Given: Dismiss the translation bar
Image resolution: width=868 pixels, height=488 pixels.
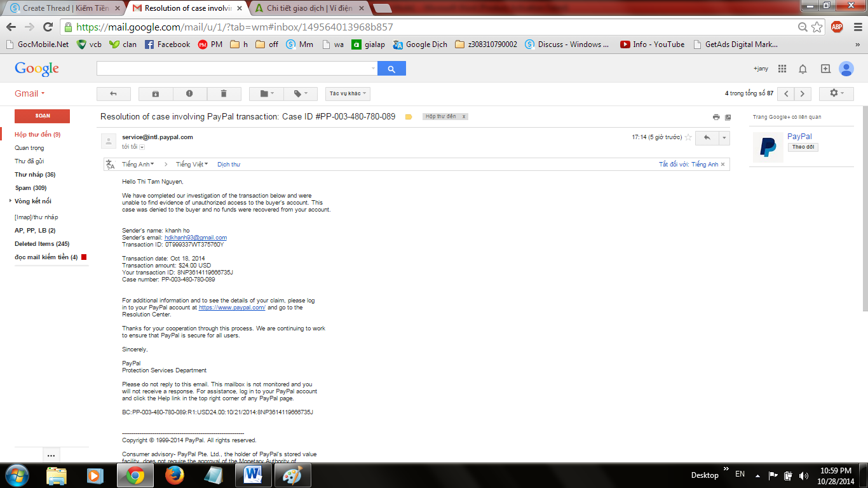Looking at the screenshot, I should pos(723,165).
